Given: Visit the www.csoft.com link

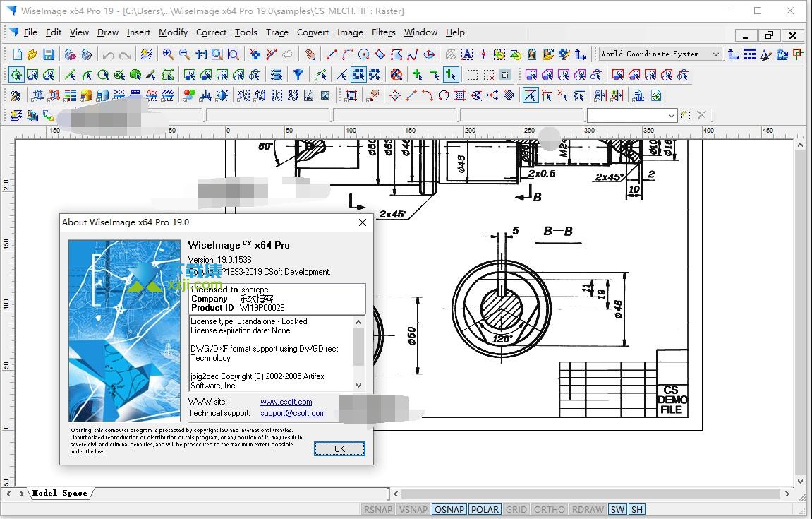Looking at the screenshot, I should [286, 402].
